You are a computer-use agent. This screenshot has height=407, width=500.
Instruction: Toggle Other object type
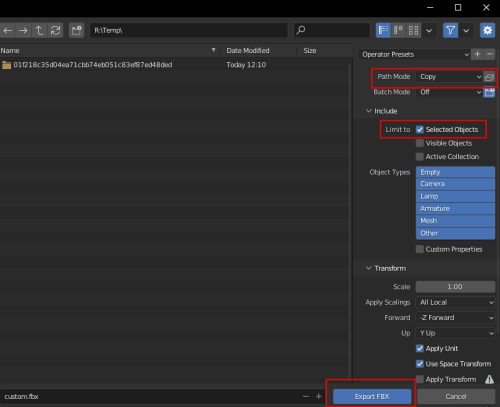click(x=455, y=233)
